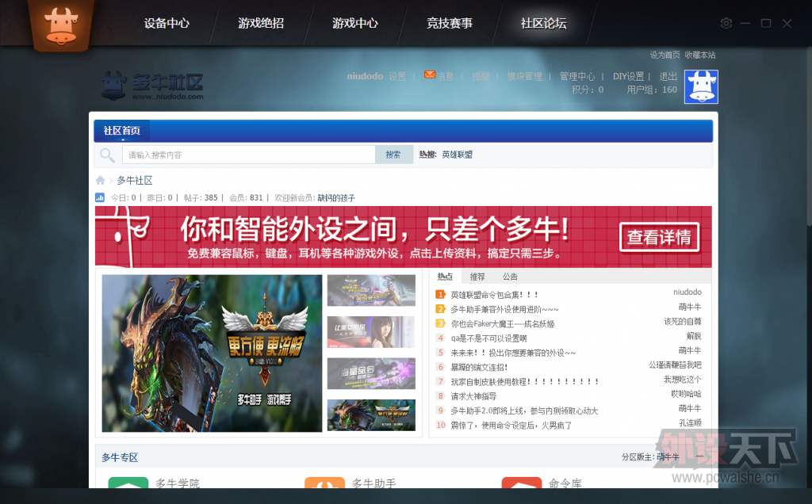
Task: Collapse the 多牛专区 section
Action: 699,457
